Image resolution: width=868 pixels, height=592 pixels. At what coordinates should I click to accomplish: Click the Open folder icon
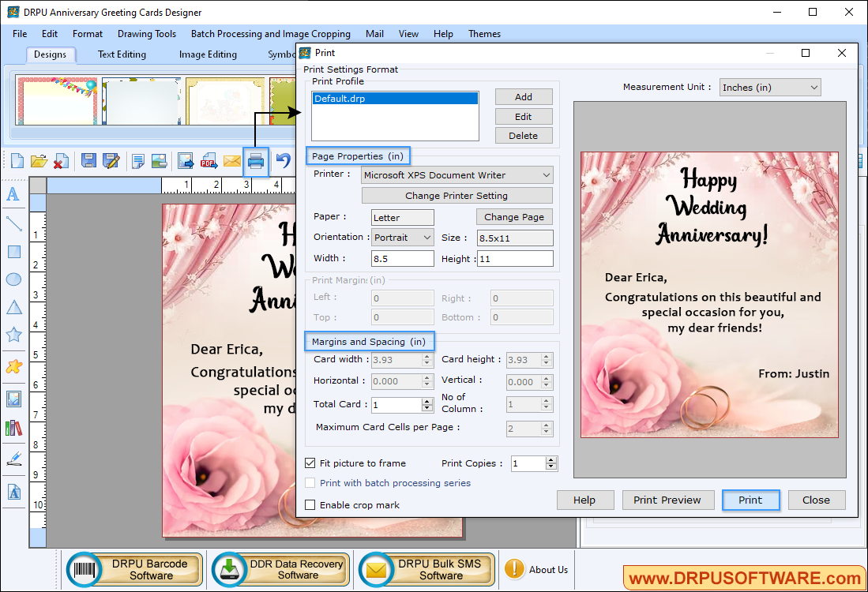[x=39, y=162]
